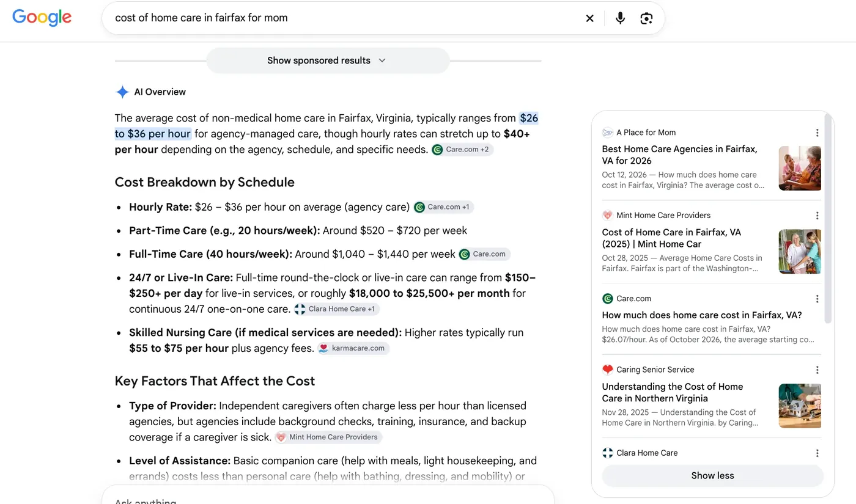The width and height of the screenshot is (856, 504).
Task: Expand Show sponsored results
Action: [328, 60]
